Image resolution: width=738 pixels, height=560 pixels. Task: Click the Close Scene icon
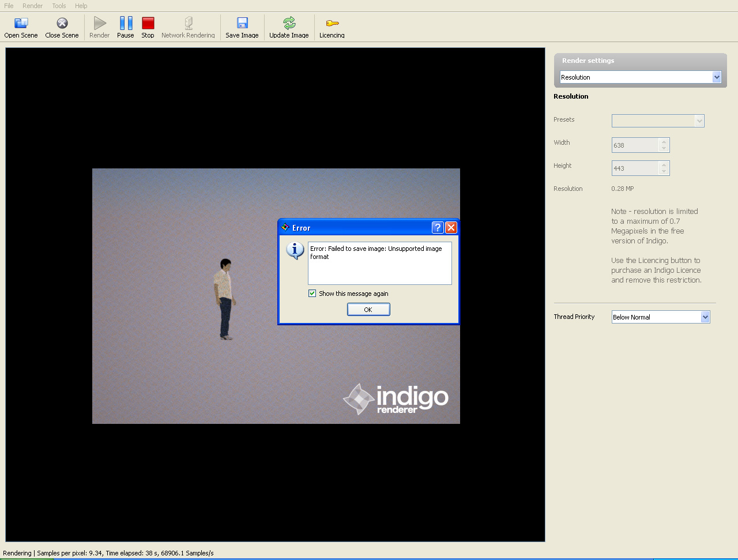(x=62, y=23)
